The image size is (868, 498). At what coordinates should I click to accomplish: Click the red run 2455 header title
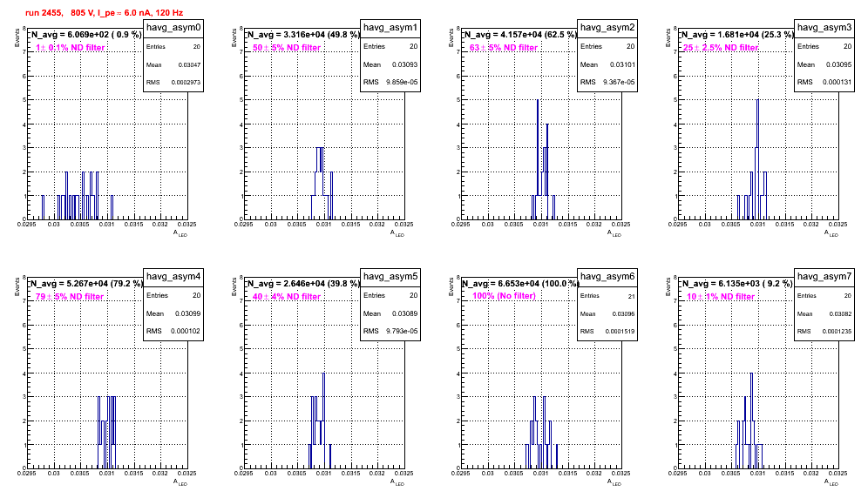[104, 13]
